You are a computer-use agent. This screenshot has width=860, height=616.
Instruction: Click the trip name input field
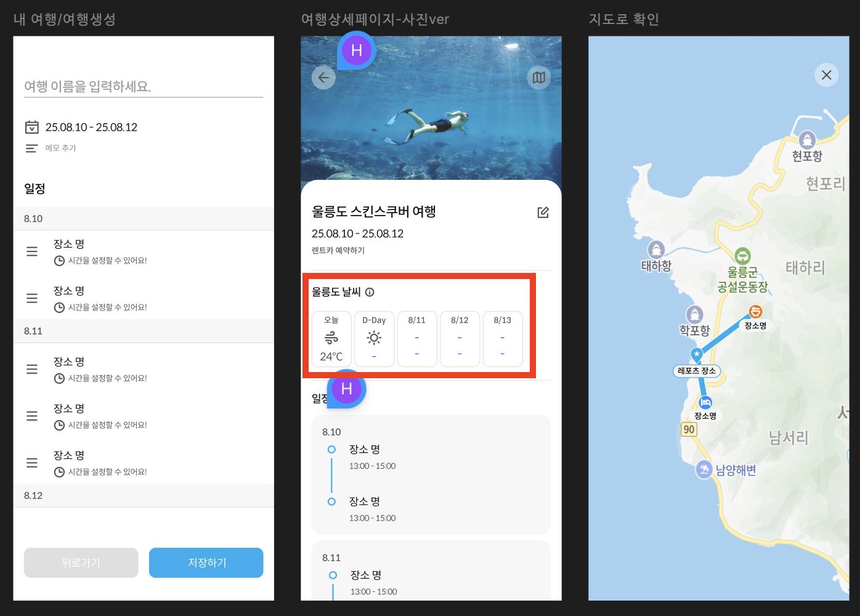(144, 86)
